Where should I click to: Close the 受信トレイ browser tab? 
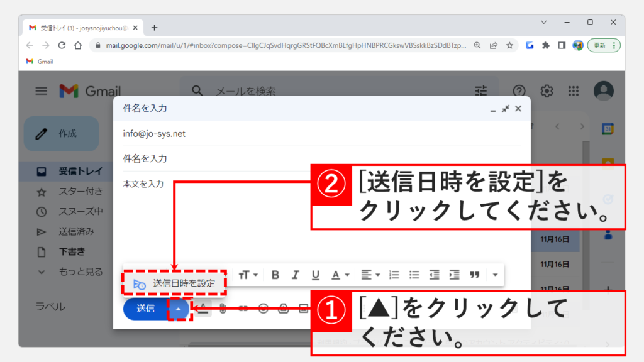point(136,28)
